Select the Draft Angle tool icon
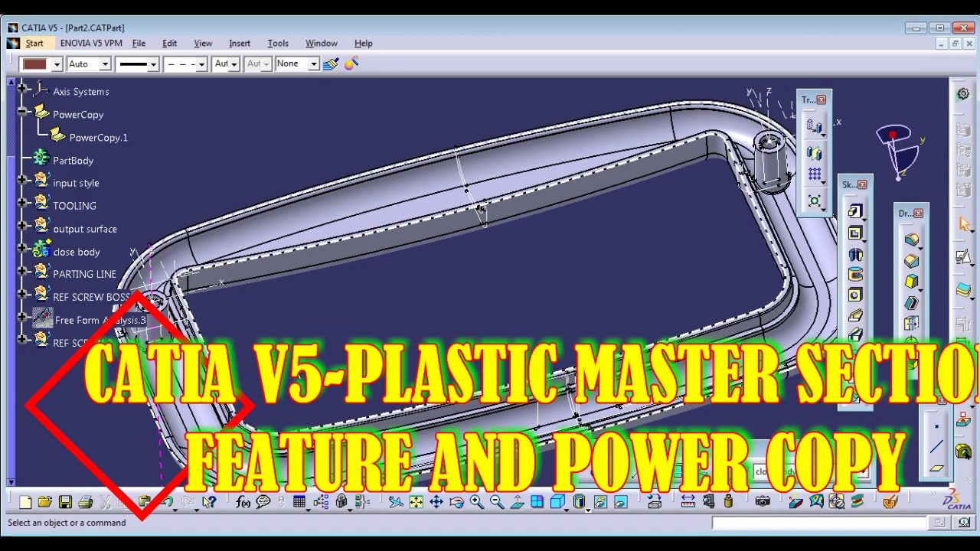 [x=911, y=282]
